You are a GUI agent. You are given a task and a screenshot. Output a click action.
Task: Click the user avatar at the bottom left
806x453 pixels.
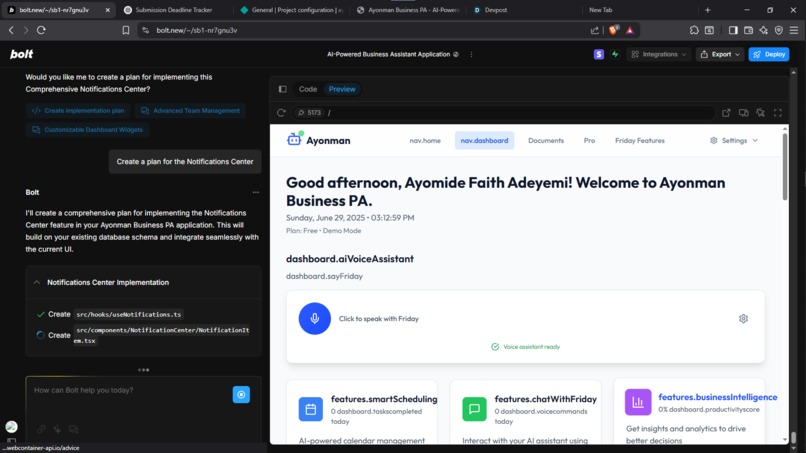coord(11,426)
